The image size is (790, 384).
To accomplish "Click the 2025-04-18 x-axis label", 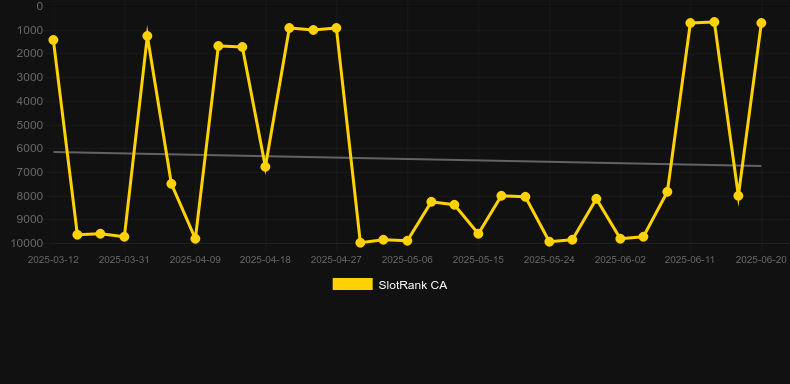I will (265, 260).
